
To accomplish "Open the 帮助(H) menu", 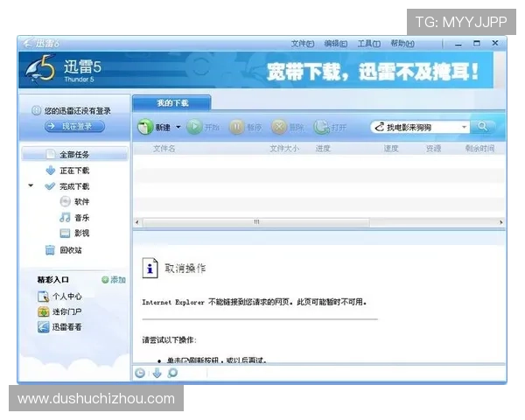I will [402, 44].
